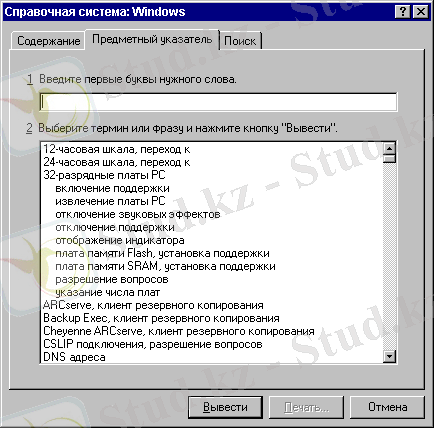
Task: Click the list scrollbar up arrow
Action: click(389, 149)
